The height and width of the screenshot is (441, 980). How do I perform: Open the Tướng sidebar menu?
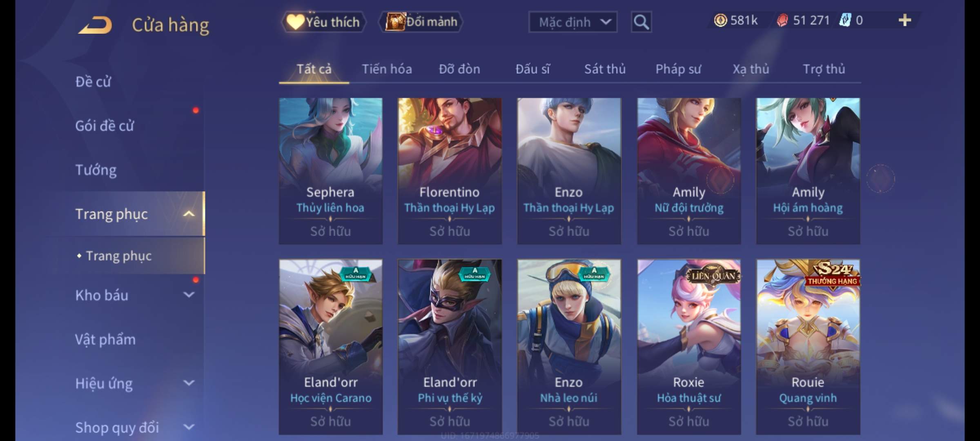(x=96, y=169)
